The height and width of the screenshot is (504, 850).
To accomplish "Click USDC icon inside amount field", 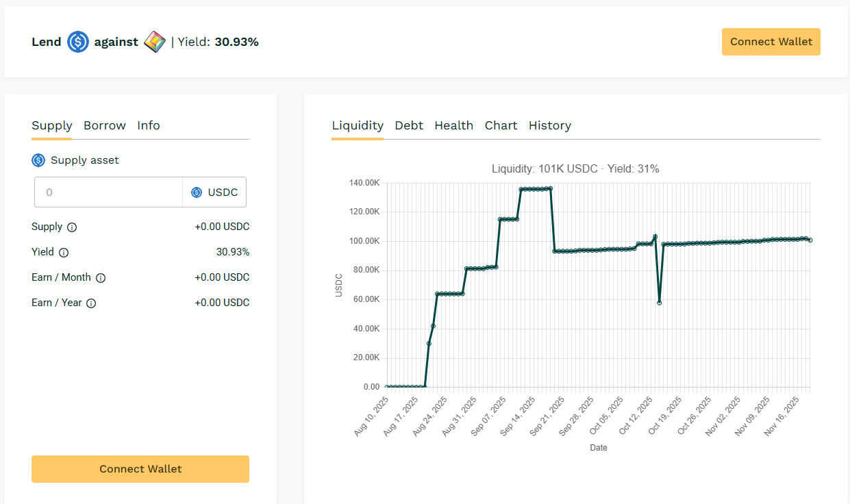I will click(x=197, y=192).
